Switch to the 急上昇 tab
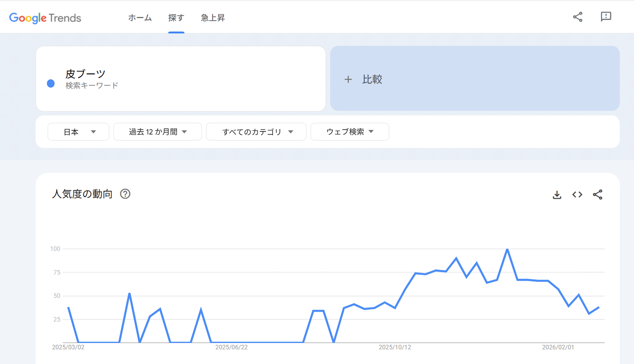The image size is (634, 364). tap(213, 18)
